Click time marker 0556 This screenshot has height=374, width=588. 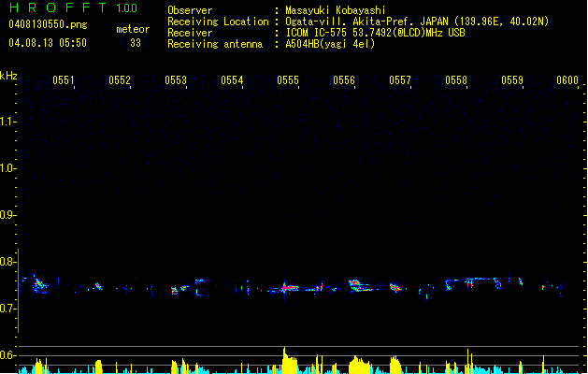click(x=344, y=80)
